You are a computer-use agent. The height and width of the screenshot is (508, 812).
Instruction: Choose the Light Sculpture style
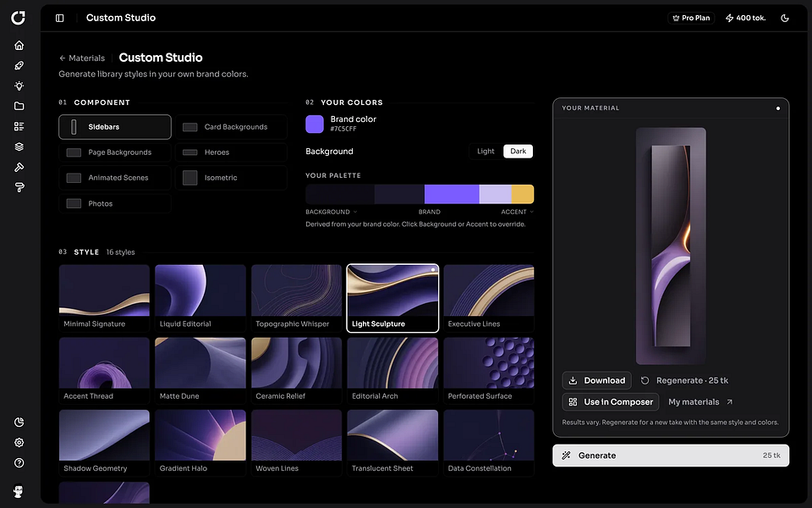[x=392, y=299]
